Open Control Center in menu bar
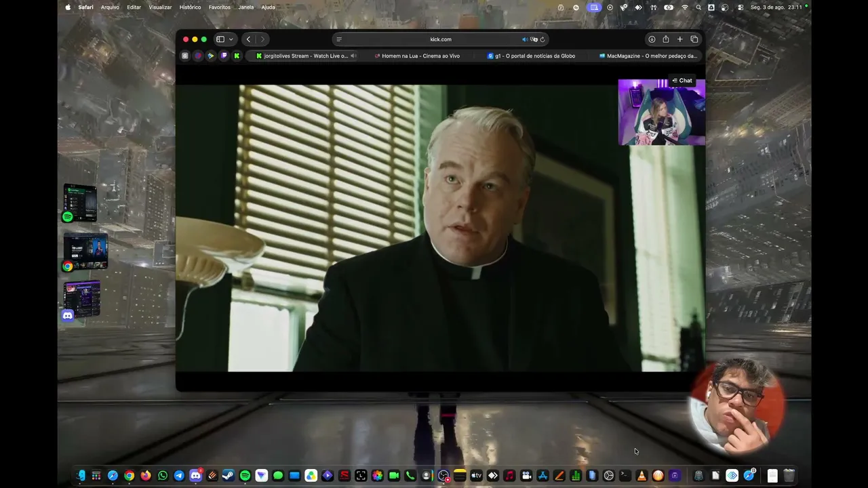This screenshot has width=868, height=488. (x=740, y=7)
